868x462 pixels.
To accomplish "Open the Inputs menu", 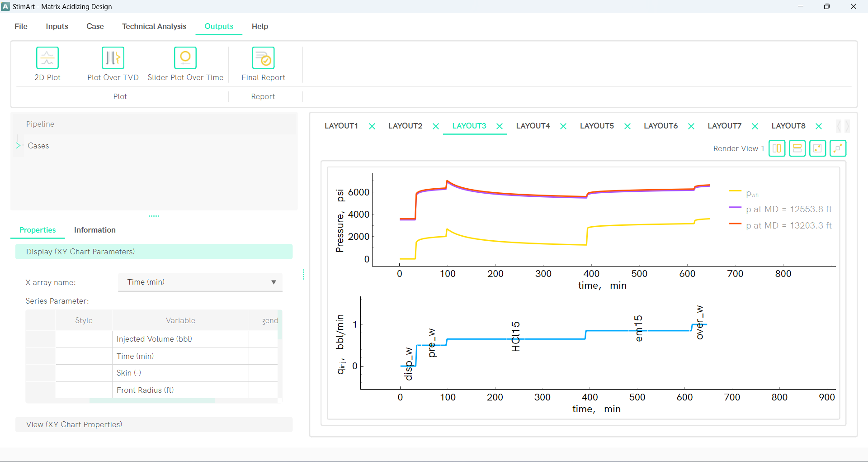I will point(57,26).
